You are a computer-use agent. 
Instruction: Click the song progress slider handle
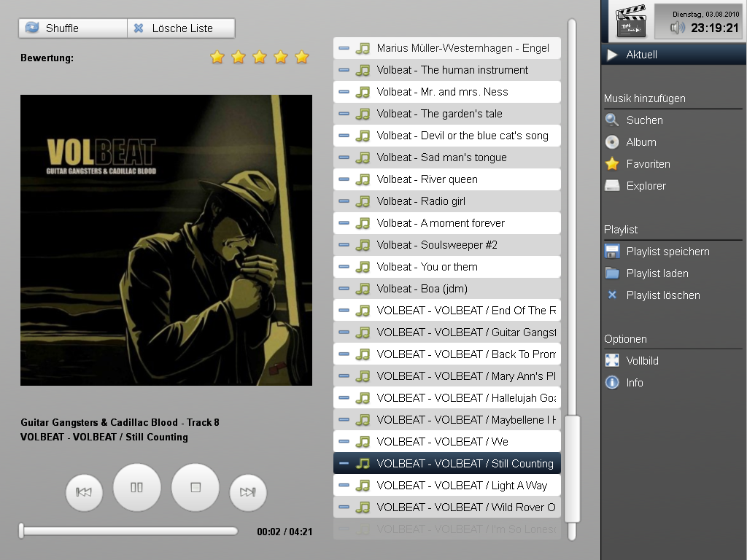(21, 531)
